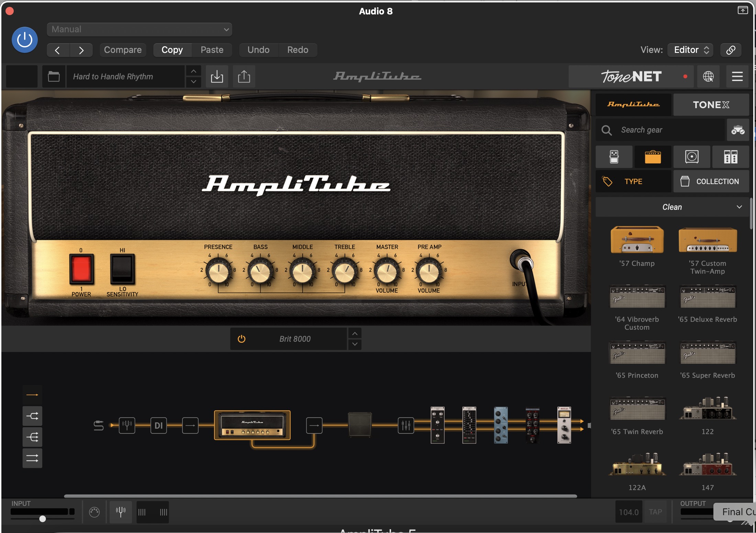Select the amp gear category

(x=653, y=157)
